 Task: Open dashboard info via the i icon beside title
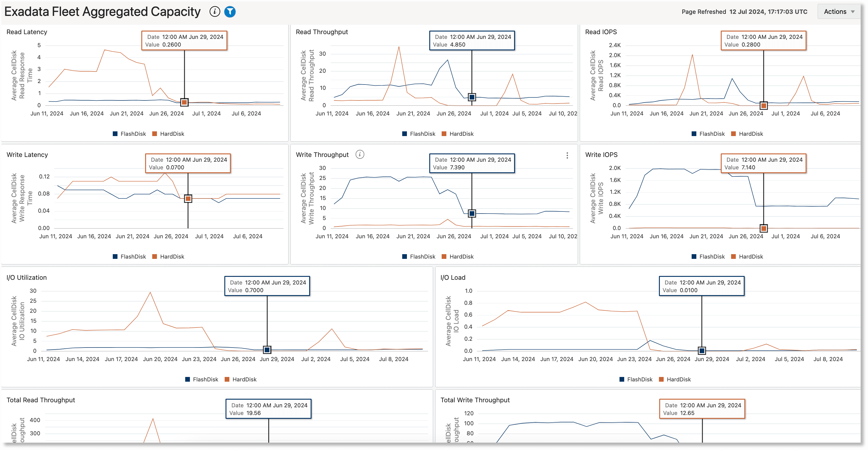[x=215, y=11]
